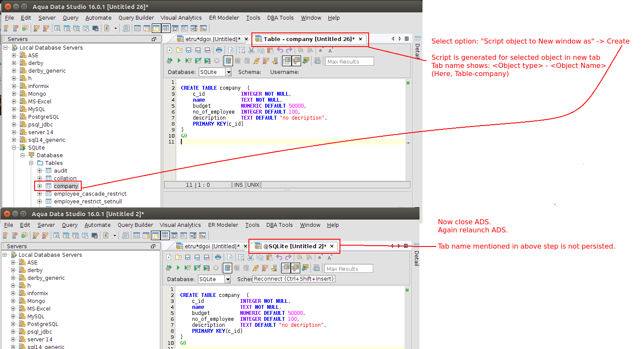Click Cut scissors icon in top editor toolbar
Screen dimensions: 644x349
coord(251,50)
